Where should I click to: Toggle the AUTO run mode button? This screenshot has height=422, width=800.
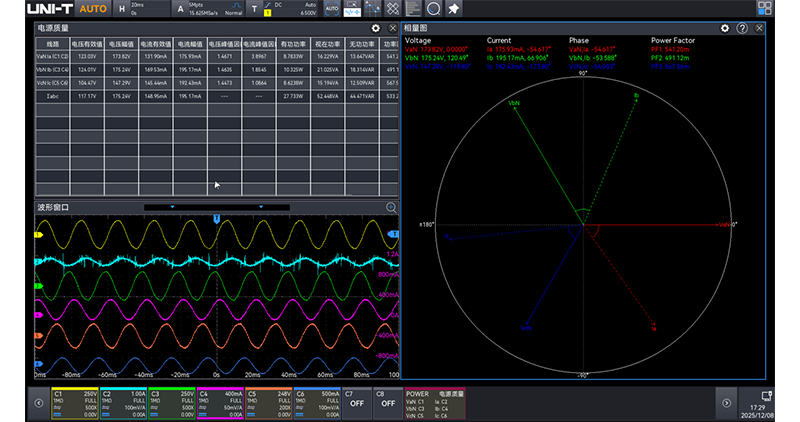point(93,9)
